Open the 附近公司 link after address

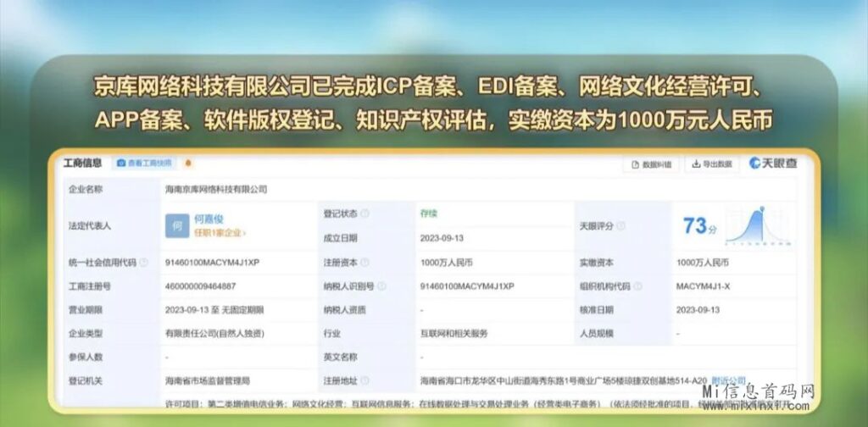tap(728, 381)
